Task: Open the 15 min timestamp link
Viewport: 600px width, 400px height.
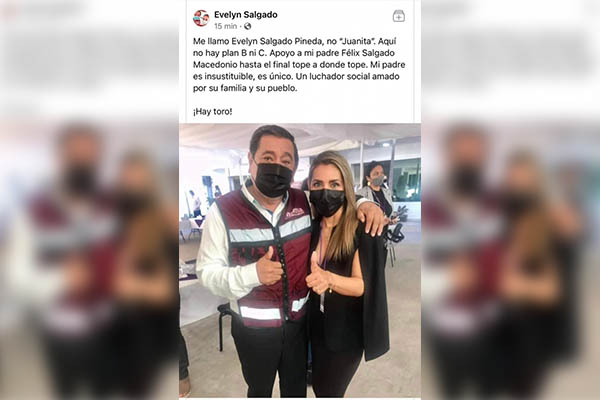Action: (x=225, y=26)
